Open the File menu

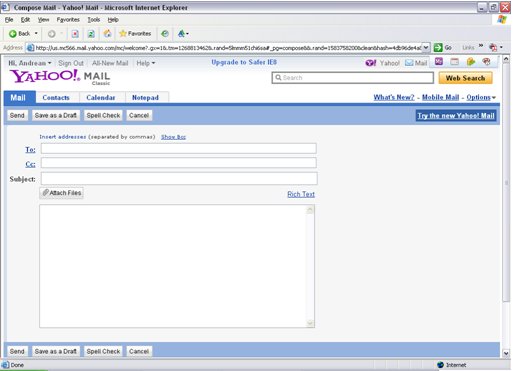pos(9,20)
